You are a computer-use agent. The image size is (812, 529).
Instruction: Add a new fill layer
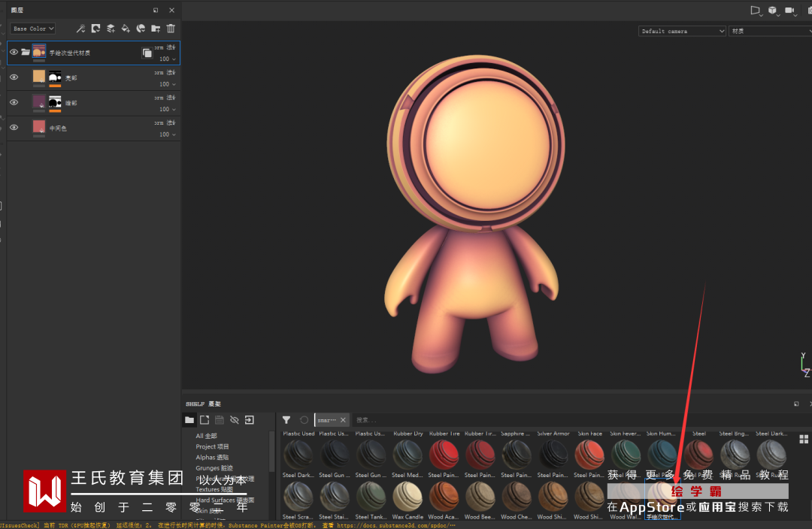tap(126, 29)
